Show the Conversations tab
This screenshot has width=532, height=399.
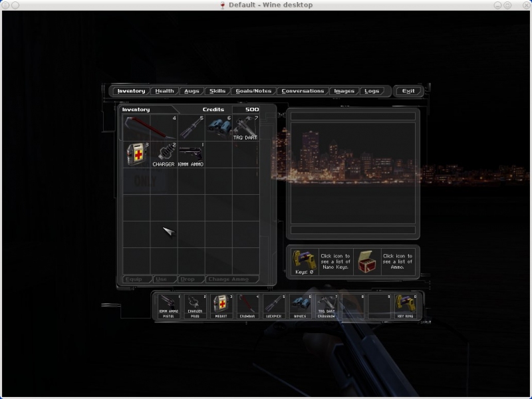point(303,91)
